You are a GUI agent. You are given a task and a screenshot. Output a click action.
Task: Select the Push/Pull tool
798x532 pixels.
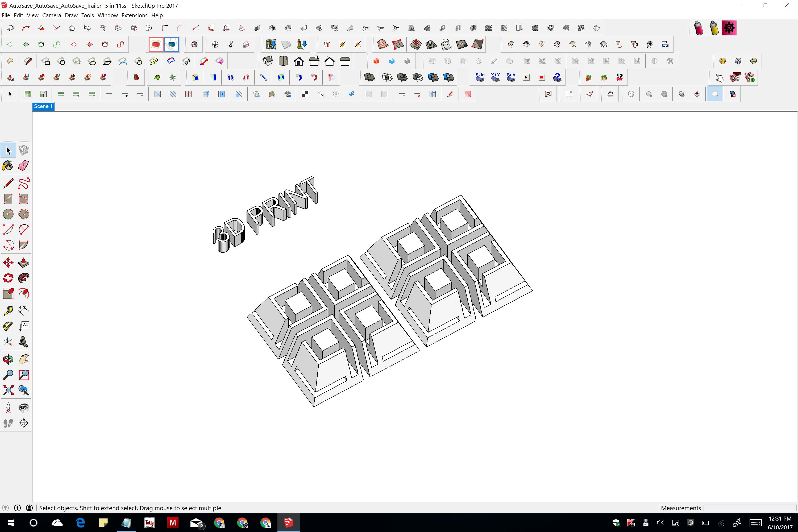(24, 263)
